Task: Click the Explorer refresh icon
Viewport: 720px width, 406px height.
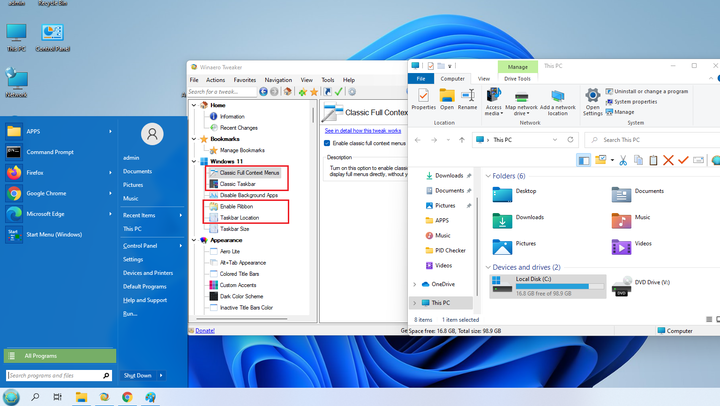Action: [570, 140]
